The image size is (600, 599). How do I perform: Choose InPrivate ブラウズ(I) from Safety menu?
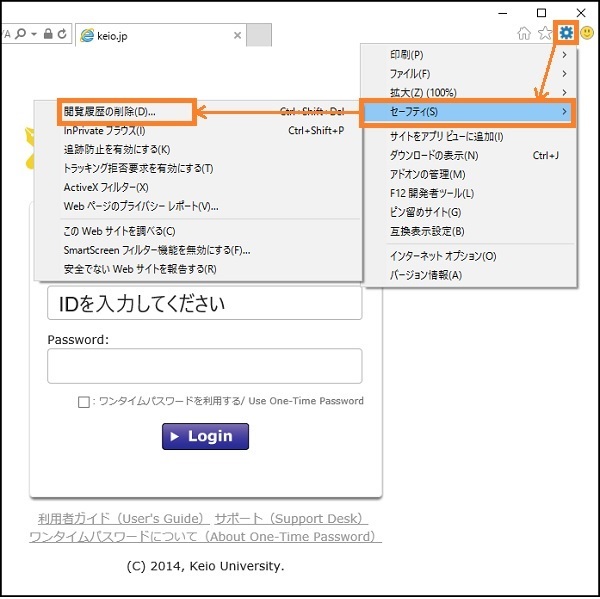pyautogui.click(x=104, y=130)
